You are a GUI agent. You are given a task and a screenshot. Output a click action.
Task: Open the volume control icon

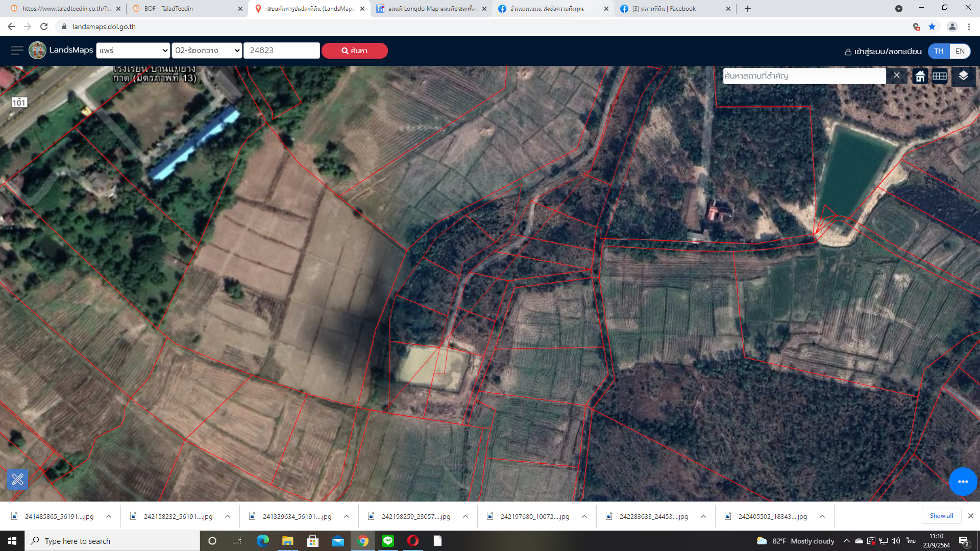click(x=896, y=541)
